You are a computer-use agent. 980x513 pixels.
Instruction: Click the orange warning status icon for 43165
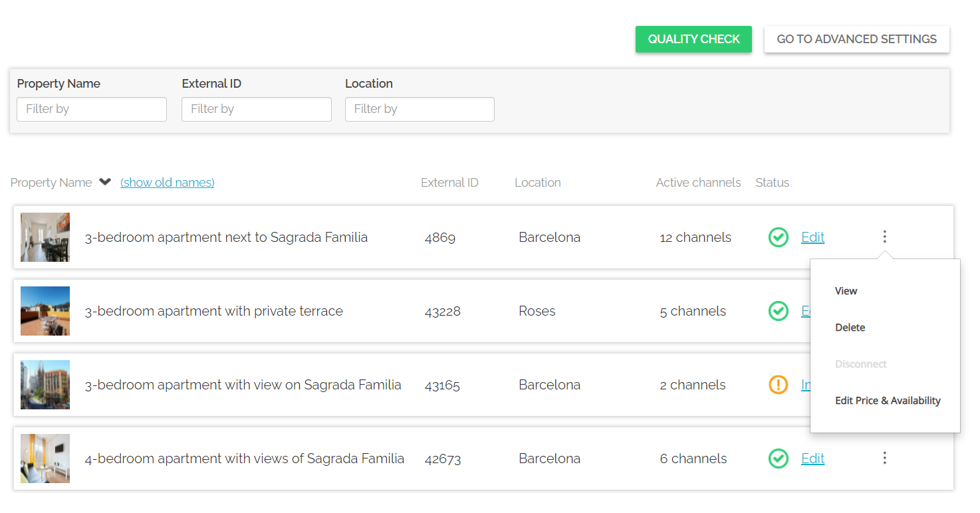tap(778, 385)
